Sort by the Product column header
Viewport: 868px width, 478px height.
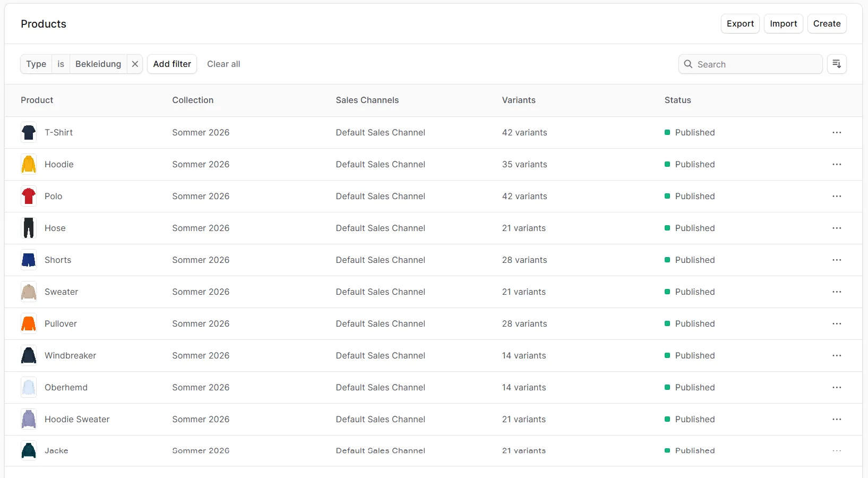[37, 100]
